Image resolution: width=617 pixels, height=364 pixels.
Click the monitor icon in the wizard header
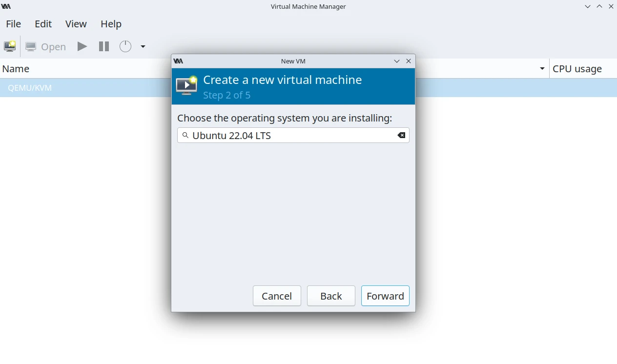[x=186, y=85]
